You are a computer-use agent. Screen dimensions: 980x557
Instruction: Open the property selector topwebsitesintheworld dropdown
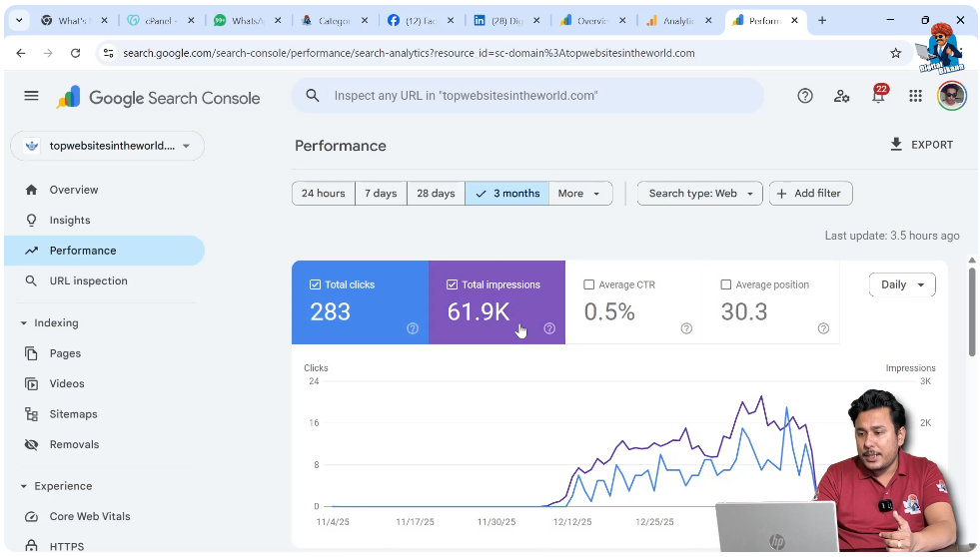tap(108, 146)
